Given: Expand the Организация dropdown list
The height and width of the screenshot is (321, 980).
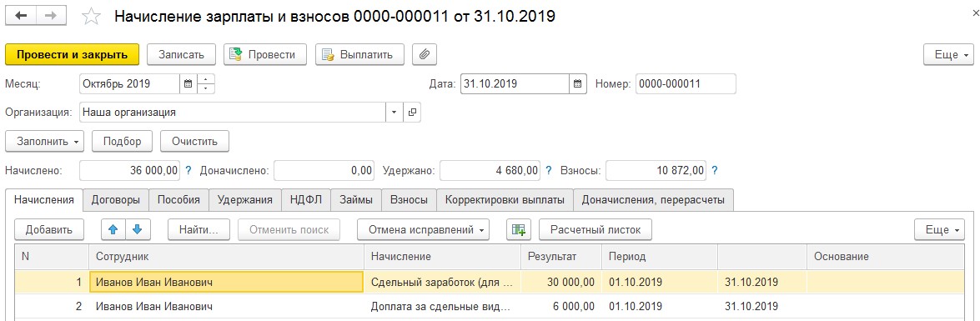Looking at the screenshot, I should pos(394,113).
